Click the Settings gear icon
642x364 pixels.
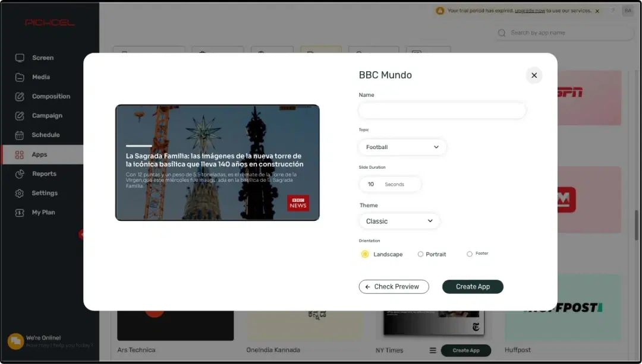tap(20, 193)
